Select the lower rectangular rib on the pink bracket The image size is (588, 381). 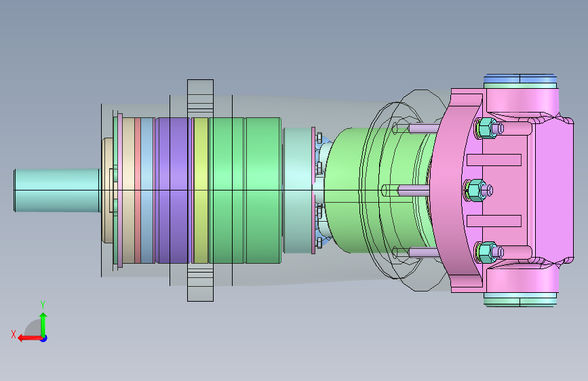tap(494, 221)
